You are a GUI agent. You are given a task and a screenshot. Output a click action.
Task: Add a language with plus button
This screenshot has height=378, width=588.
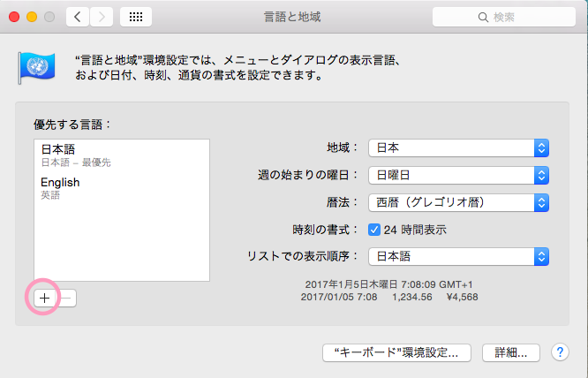pos(45,299)
